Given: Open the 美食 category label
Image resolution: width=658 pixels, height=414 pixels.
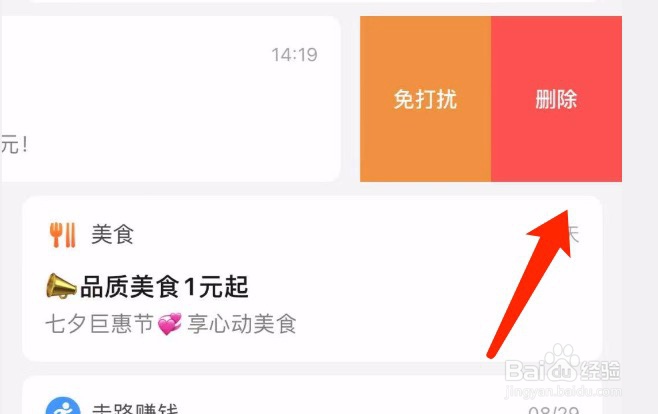Looking at the screenshot, I should point(112,234).
